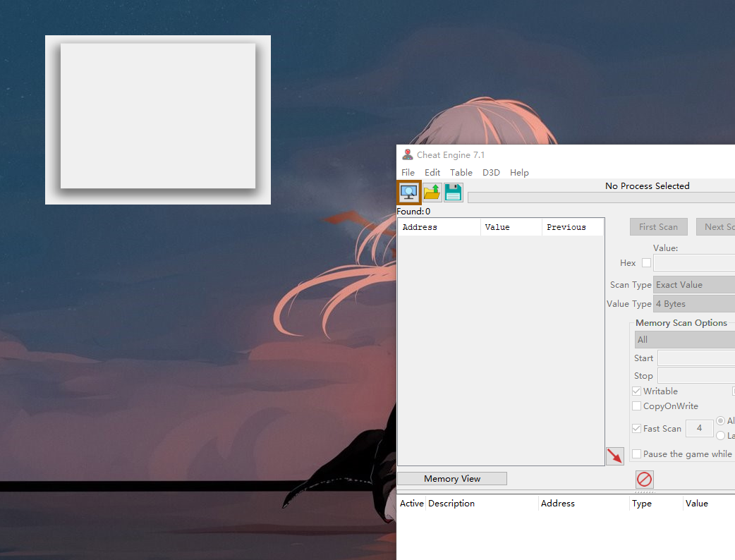
Task: Load a cheat table using the folder icon
Action: [x=432, y=192]
